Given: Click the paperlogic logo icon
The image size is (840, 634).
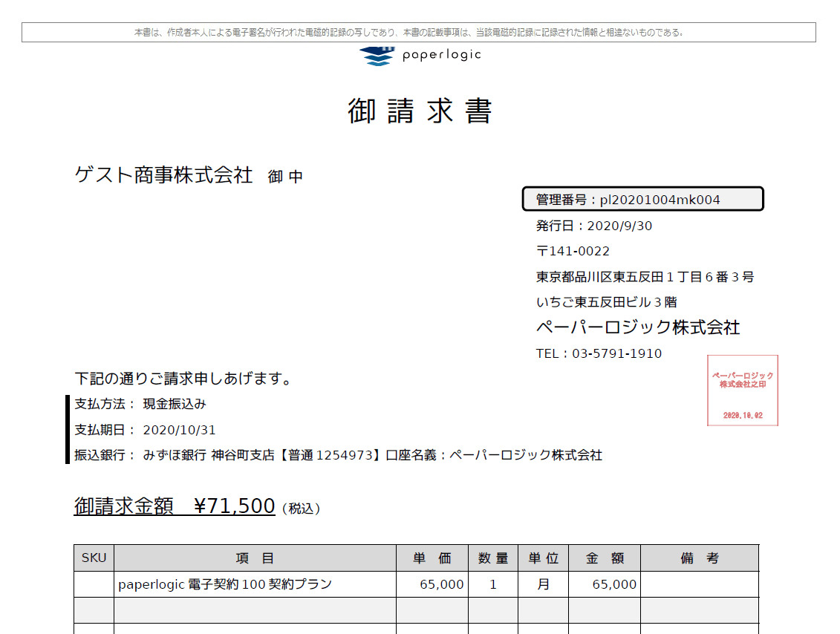Looking at the screenshot, I should click(x=377, y=56).
